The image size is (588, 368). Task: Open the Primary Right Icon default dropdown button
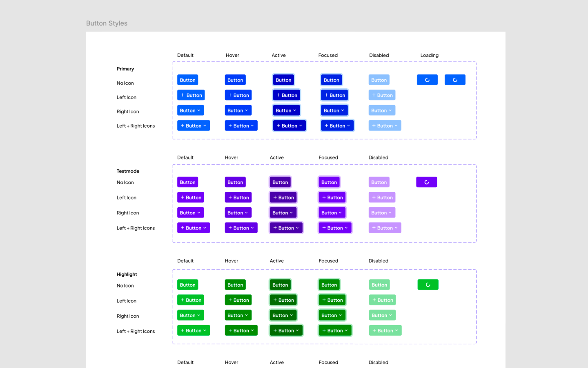(190, 110)
